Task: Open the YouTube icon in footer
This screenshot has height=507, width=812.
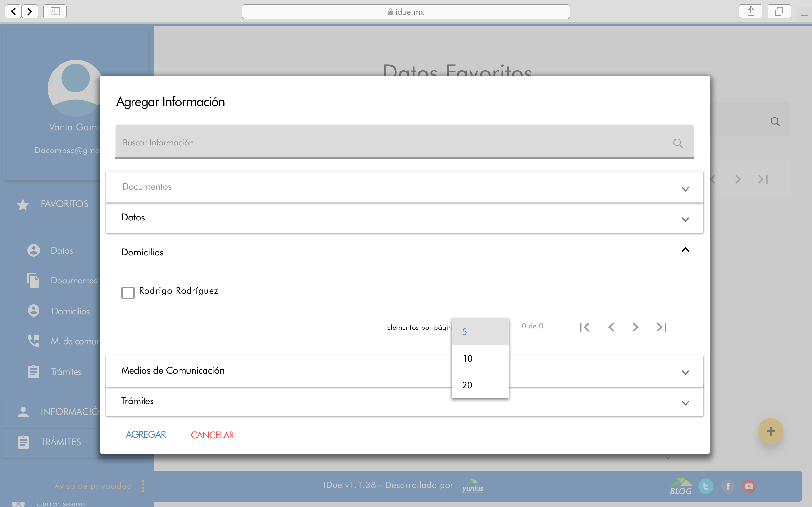Action: tap(749, 486)
